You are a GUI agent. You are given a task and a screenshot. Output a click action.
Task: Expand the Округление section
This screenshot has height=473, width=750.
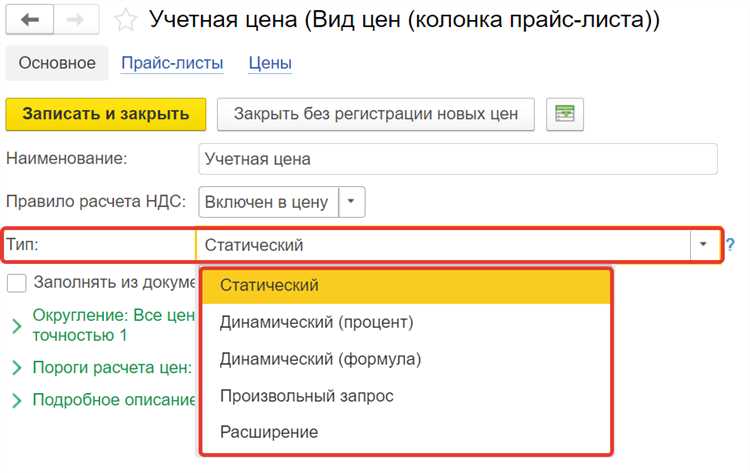(x=17, y=326)
